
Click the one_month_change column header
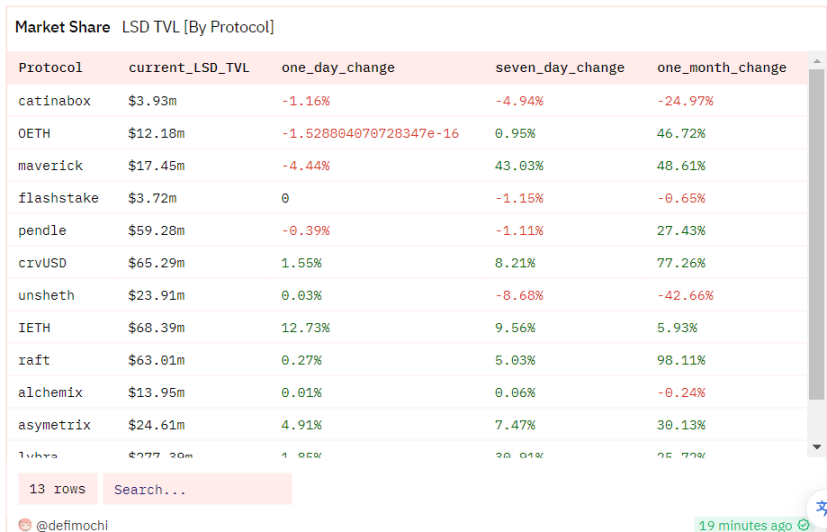tap(722, 68)
